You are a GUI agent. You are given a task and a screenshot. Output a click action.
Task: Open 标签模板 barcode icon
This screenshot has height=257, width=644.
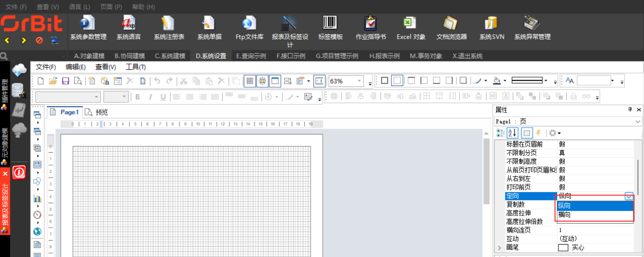[x=330, y=28]
